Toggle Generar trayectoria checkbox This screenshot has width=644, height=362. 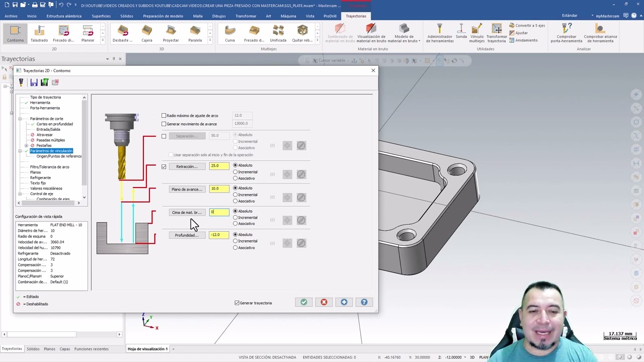click(236, 303)
